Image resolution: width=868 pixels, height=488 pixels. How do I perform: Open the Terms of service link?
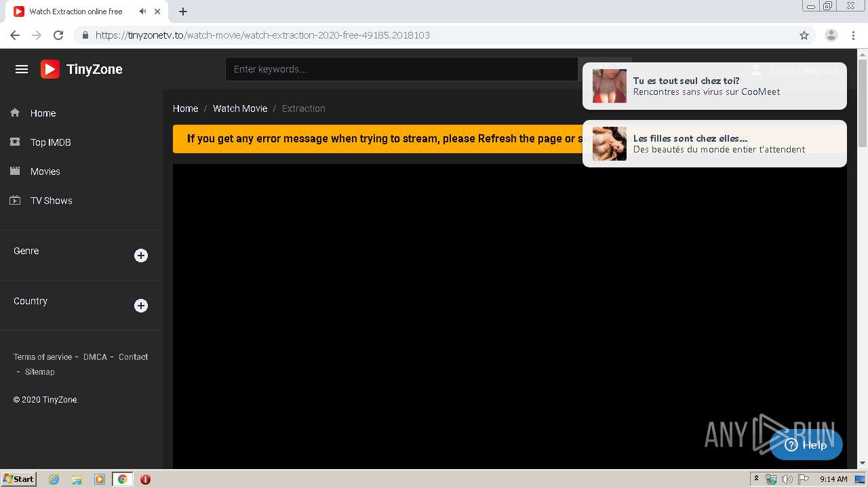(x=43, y=357)
